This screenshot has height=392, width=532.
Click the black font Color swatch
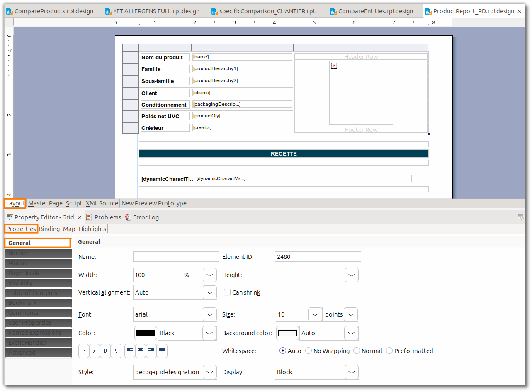point(146,333)
